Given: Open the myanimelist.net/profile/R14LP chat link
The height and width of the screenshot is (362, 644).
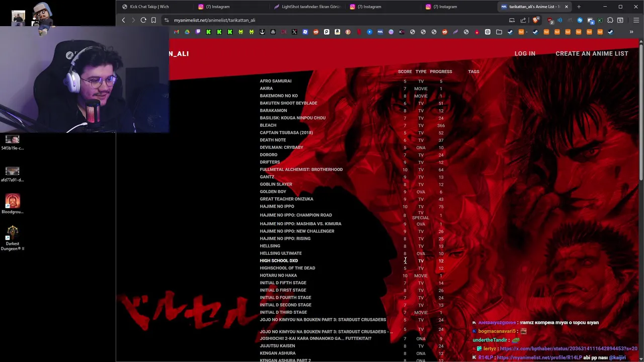Looking at the screenshot, I should tap(539, 357).
